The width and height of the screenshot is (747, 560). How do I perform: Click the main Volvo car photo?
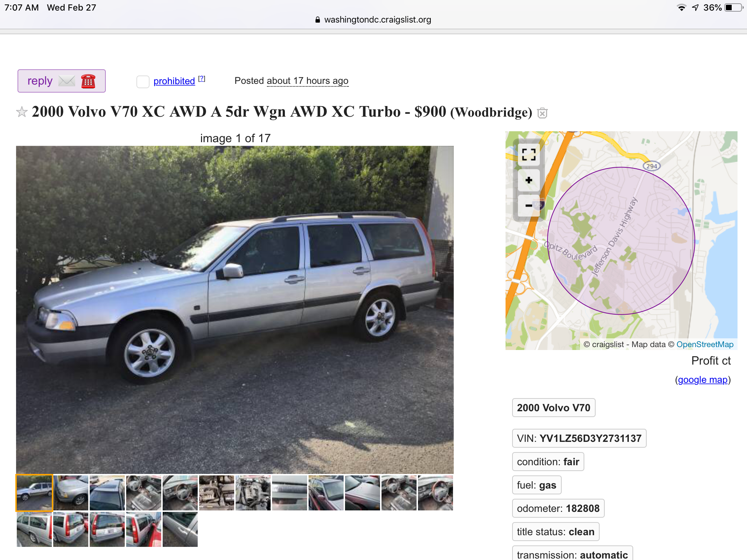point(235,310)
